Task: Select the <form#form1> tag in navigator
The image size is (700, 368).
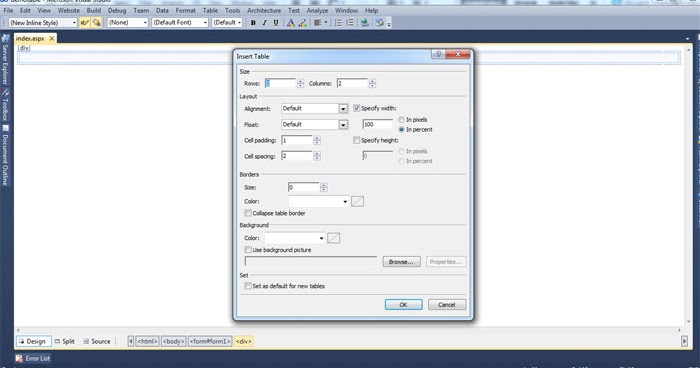Action: coord(210,341)
